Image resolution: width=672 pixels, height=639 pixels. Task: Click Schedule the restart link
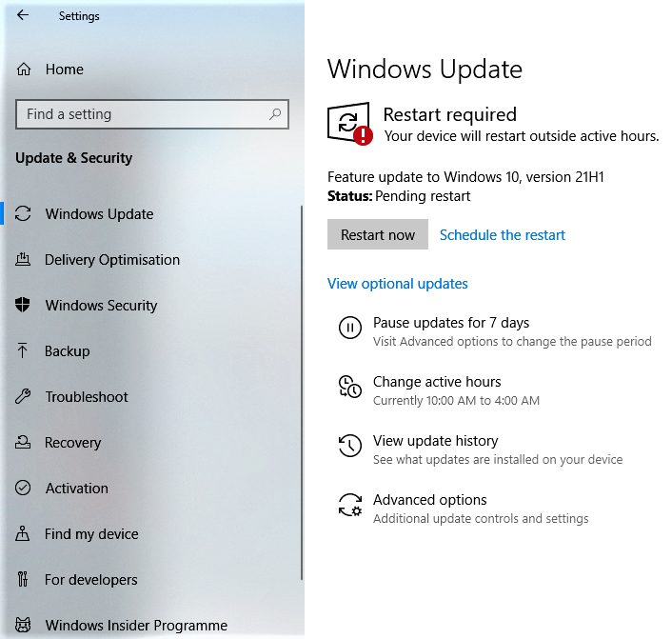point(503,234)
